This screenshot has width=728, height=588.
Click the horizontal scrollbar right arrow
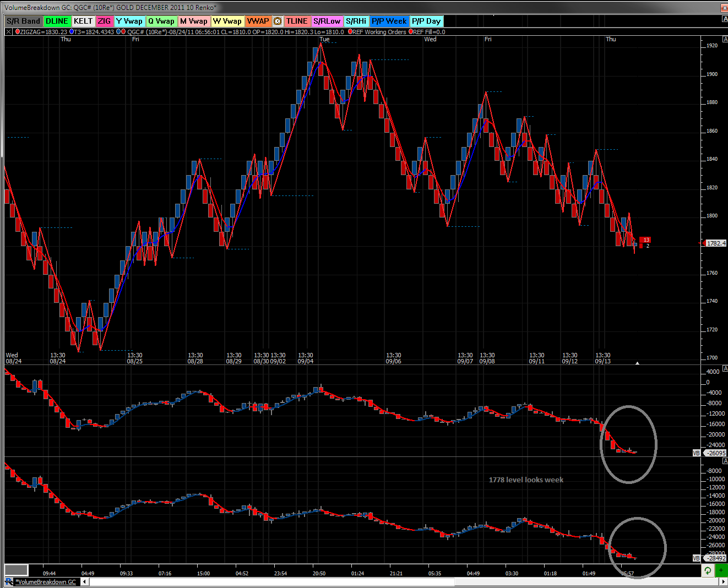coord(724,582)
